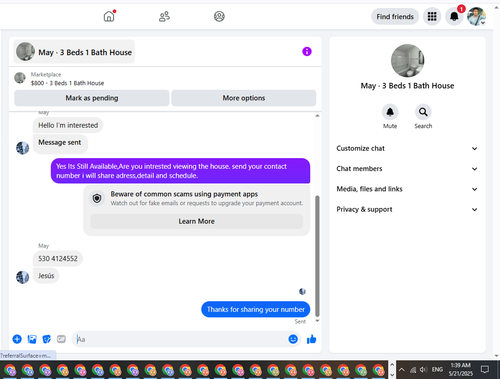
Task: Click the purple conversation info icon
Action: [x=307, y=51]
